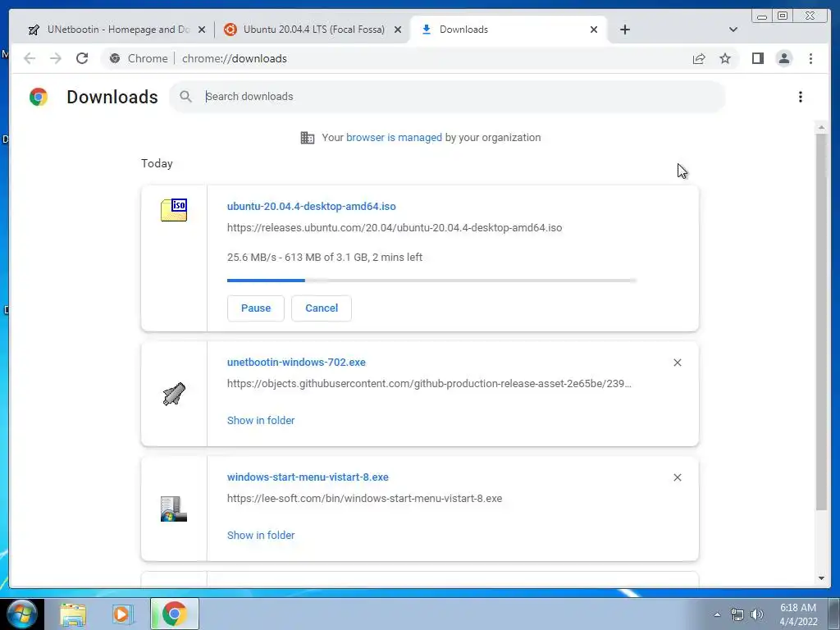Screen dimensions: 840x630
Task: Click the scrollbar up arrow
Action: click(x=821, y=127)
